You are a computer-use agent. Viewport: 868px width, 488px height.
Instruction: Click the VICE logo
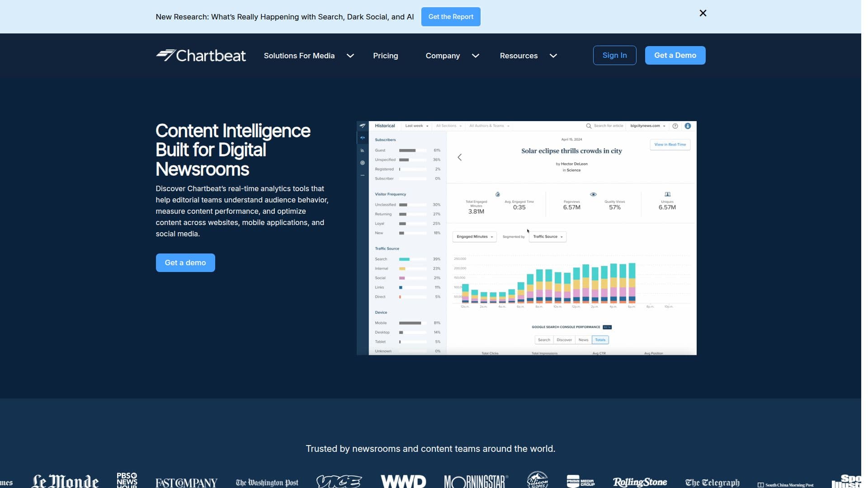tap(339, 481)
